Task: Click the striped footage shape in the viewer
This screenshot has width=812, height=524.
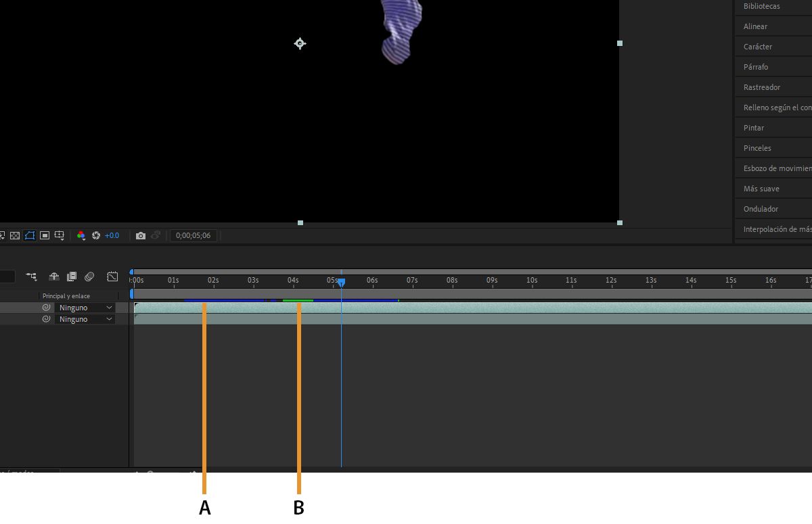Action: tap(401, 31)
